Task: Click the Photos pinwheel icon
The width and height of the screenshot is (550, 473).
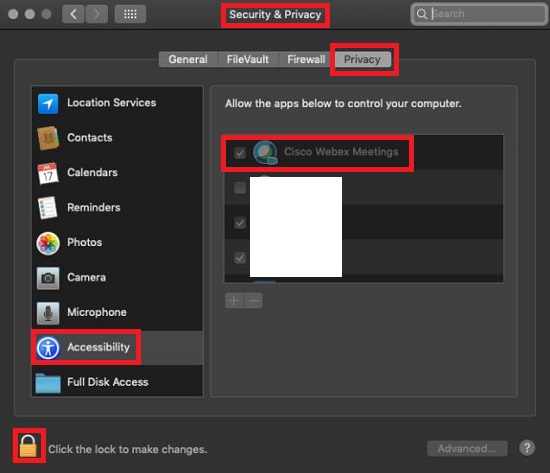Action: click(x=48, y=243)
